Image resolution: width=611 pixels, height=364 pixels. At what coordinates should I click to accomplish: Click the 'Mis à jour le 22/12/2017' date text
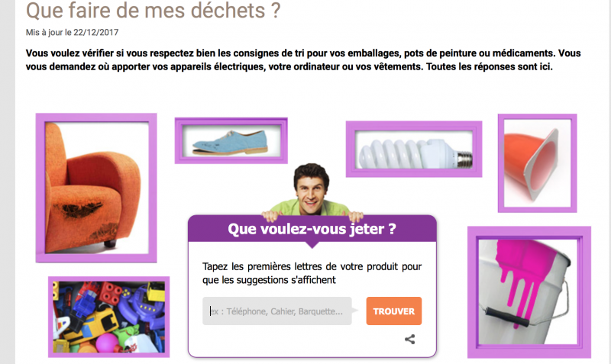72,32
